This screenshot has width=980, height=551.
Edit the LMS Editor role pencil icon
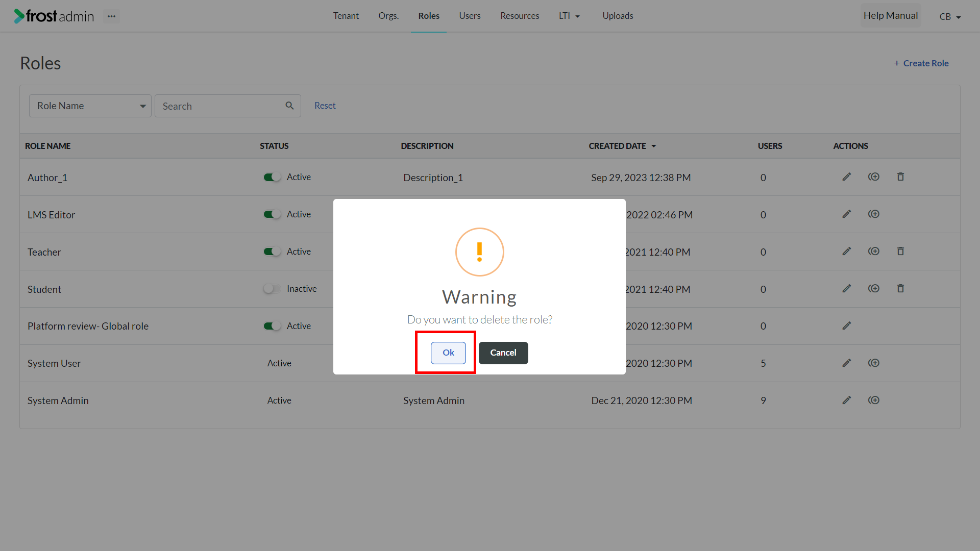847,214
